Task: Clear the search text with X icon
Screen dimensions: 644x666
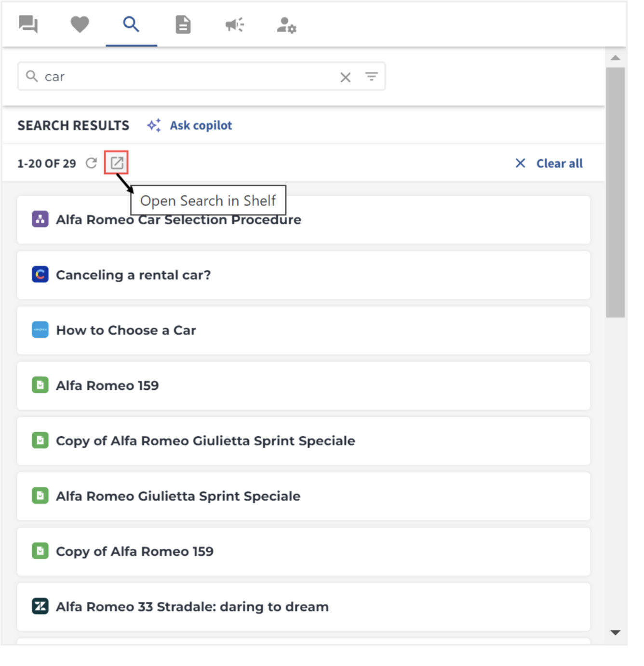Action: (345, 77)
